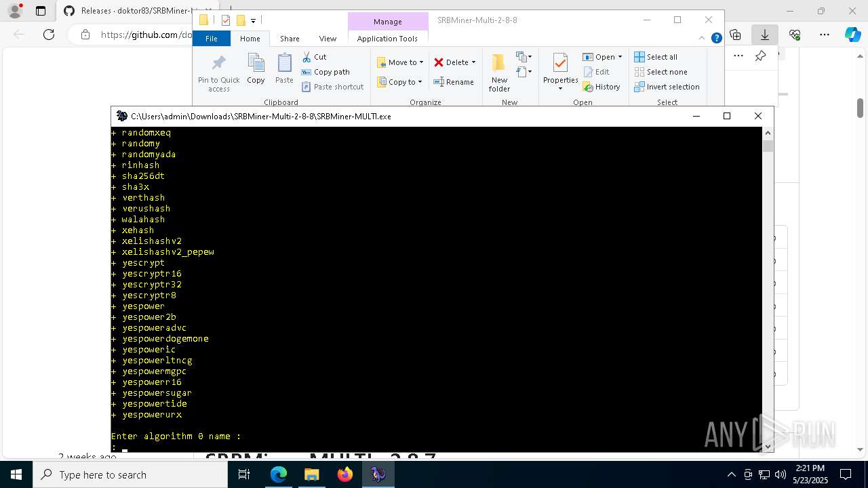Image resolution: width=868 pixels, height=488 pixels.
Task: Open downloads panel more options
Action: [x=738, y=56]
